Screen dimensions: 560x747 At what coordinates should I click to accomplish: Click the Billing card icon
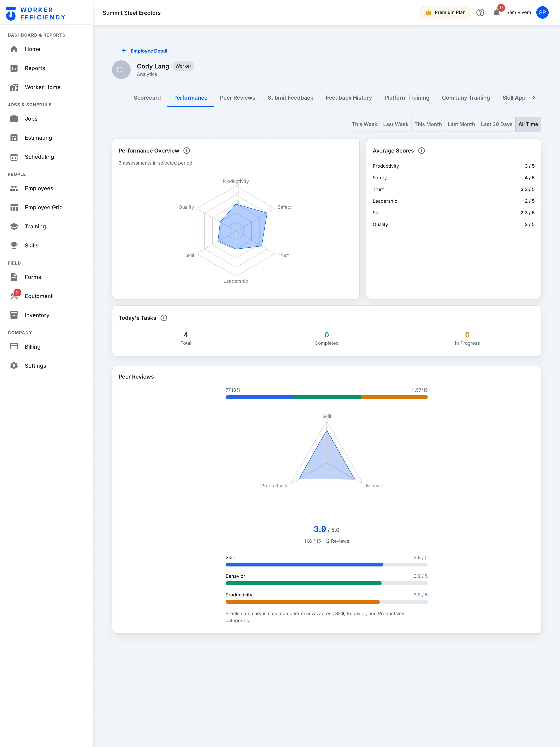click(14, 346)
